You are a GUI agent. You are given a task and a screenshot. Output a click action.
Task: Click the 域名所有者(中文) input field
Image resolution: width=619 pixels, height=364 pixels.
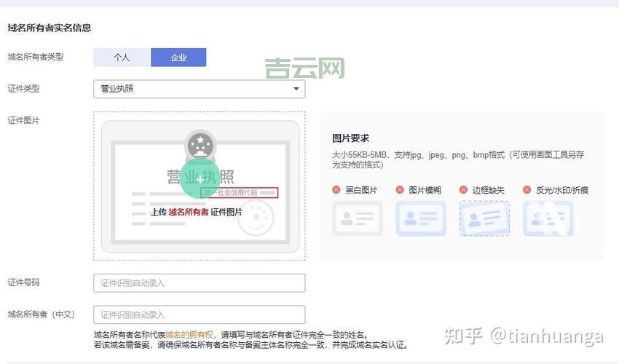[200, 314]
